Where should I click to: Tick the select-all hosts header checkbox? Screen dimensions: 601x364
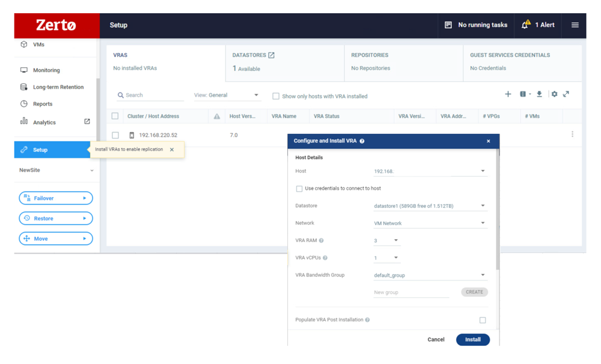point(115,116)
